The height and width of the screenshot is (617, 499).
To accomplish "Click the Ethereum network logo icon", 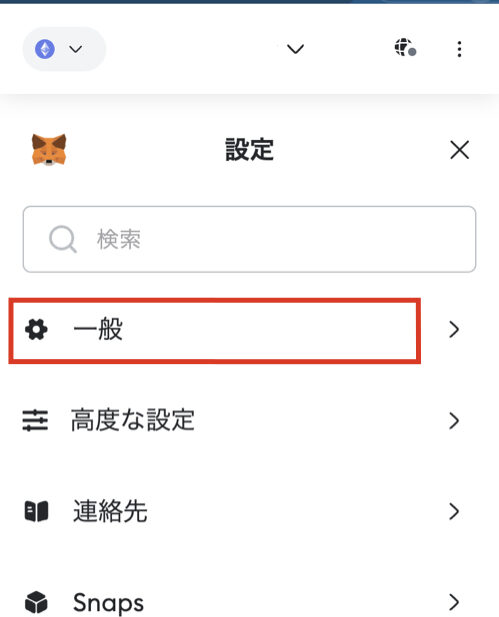I will pos(45,49).
